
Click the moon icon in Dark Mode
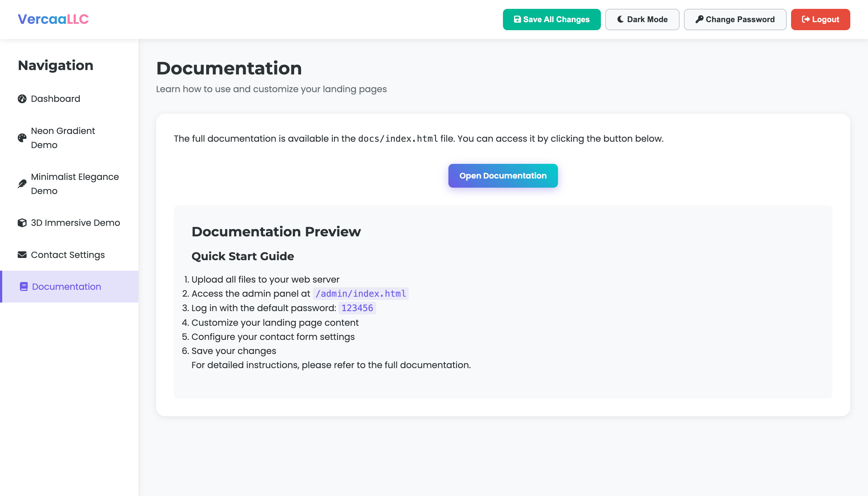(x=621, y=19)
